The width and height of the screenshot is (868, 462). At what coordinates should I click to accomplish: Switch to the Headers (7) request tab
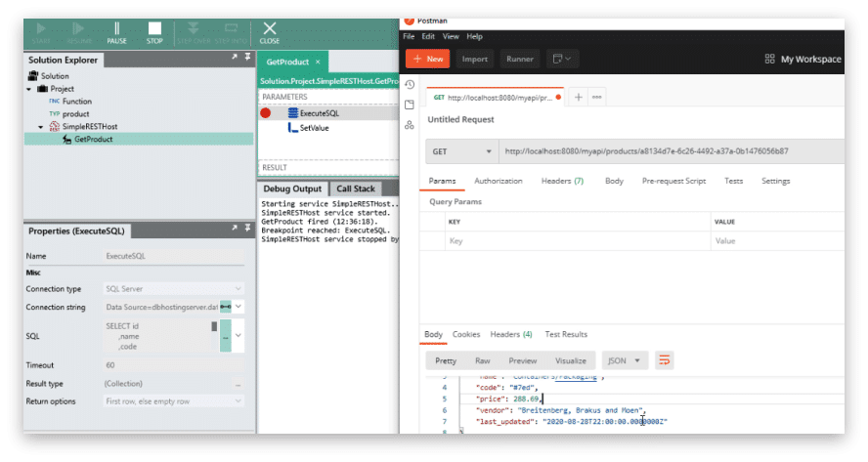tap(562, 181)
